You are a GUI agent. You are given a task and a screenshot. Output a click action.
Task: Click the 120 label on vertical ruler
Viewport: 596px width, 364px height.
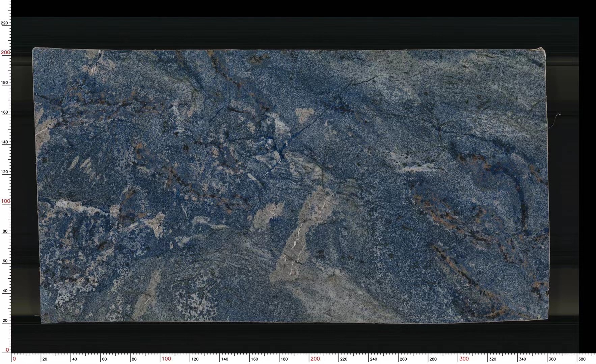point(4,172)
